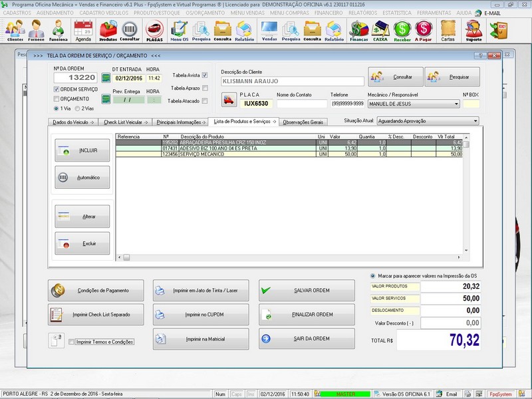The image size is (532, 399).
Task: Open the Fornece suppliers icon
Action: (36, 31)
